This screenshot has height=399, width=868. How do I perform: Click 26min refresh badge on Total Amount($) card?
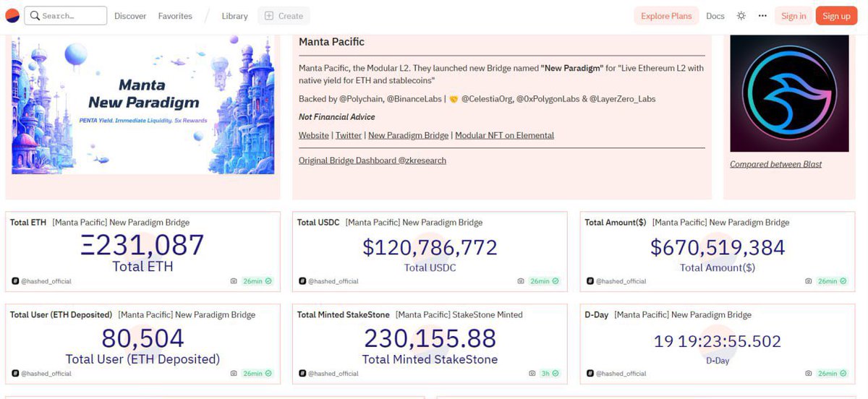832,281
